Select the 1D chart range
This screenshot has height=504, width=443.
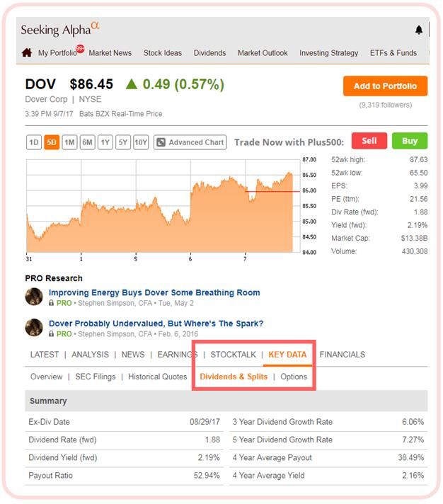coord(34,142)
